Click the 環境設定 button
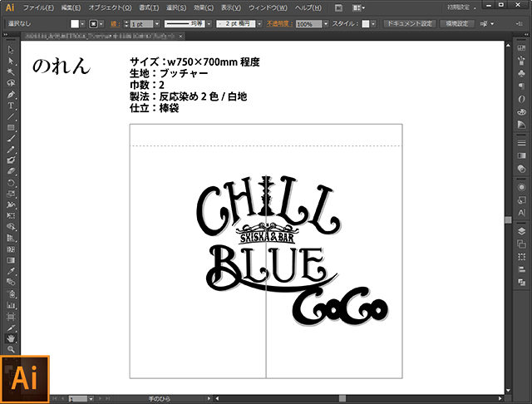Viewport: 532px width, 404px height. click(458, 24)
